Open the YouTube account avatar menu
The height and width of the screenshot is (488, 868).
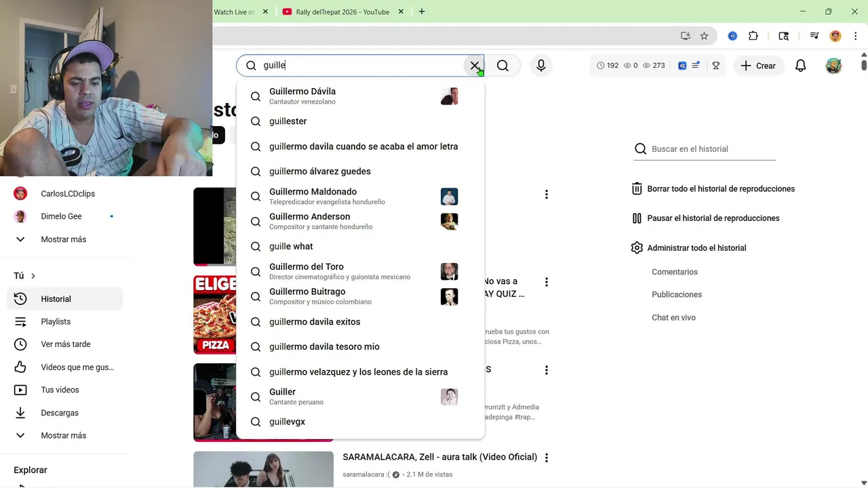pyautogui.click(x=833, y=66)
